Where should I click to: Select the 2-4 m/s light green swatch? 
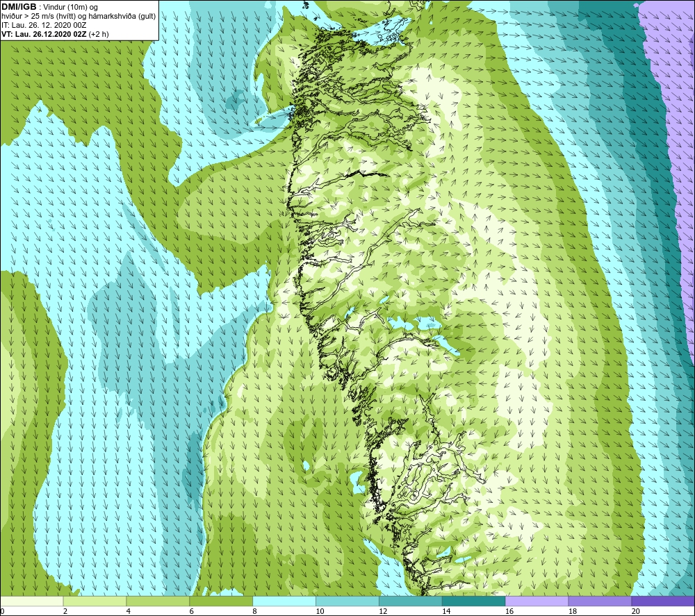coord(95,601)
